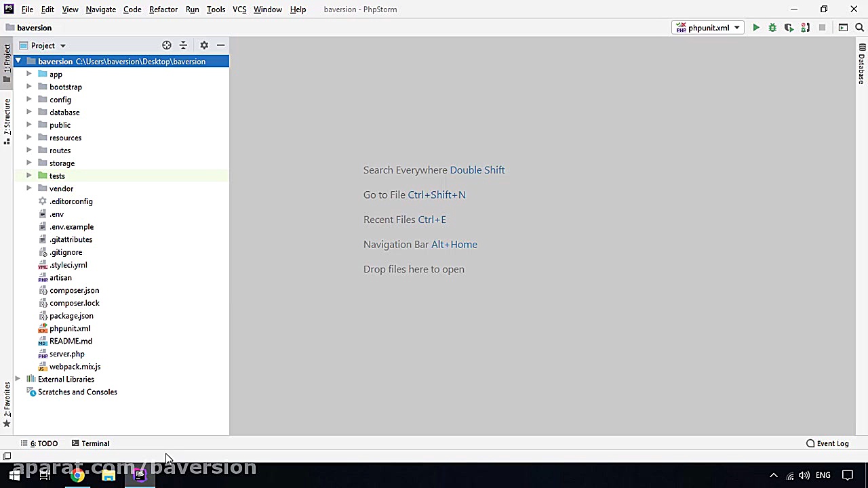Open the Navigate menu
This screenshot has height=488, width=868.
click(100, 9)
